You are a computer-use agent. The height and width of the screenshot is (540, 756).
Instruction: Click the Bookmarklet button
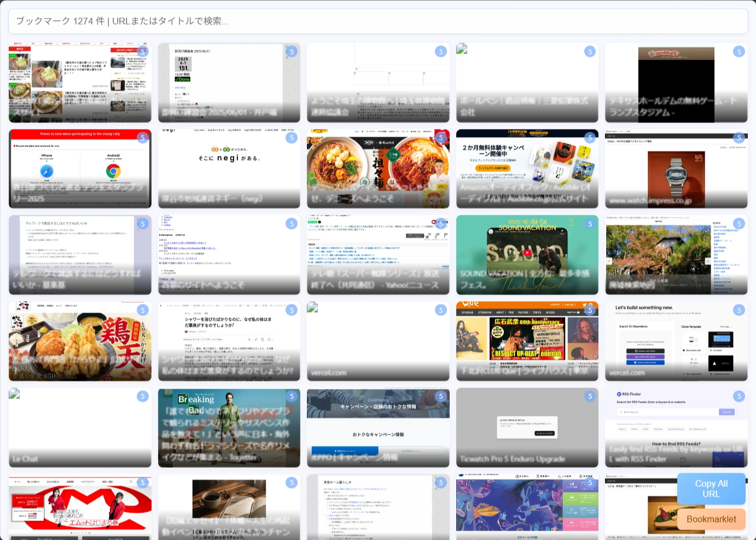pyautogui.click(x=711, y=519)
